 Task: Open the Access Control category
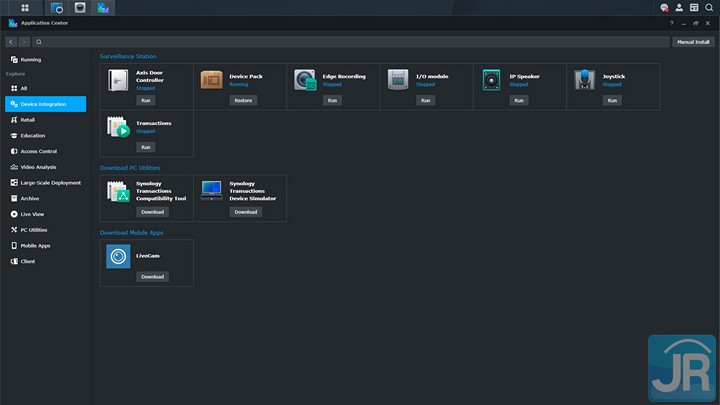(x=39, y=151)
